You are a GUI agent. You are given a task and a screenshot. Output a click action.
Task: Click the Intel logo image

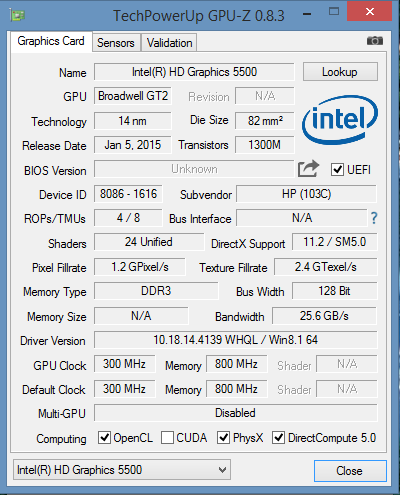click(x=340, y=120)
